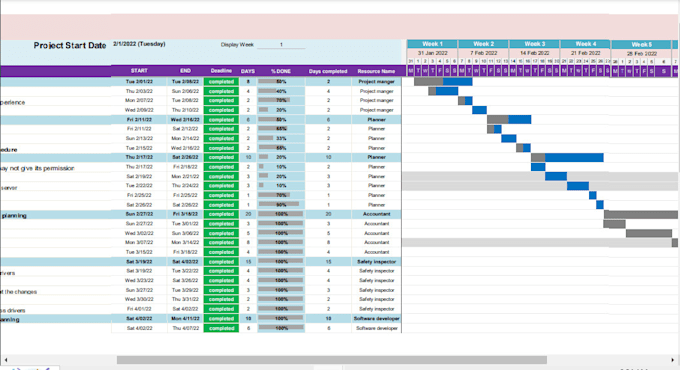This screenshot has width=680, height=370.
Task: Click Accountant in the Tue 3/15/22 row
Action: point(376,252)
